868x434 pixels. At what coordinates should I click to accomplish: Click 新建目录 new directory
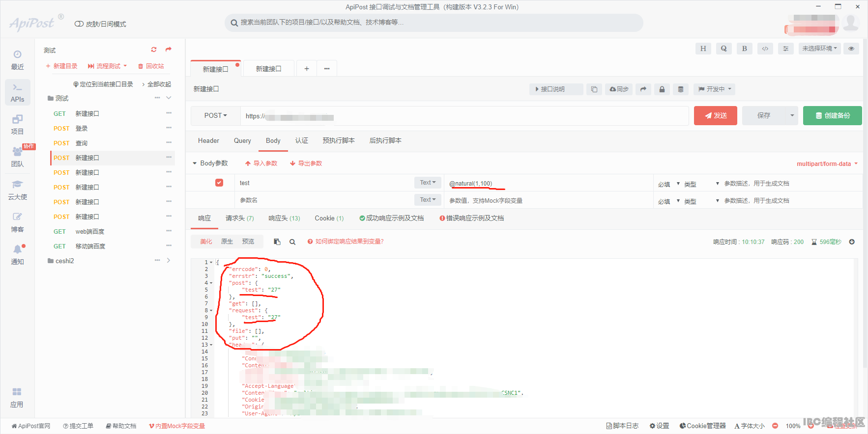click(x=61, y=66)
